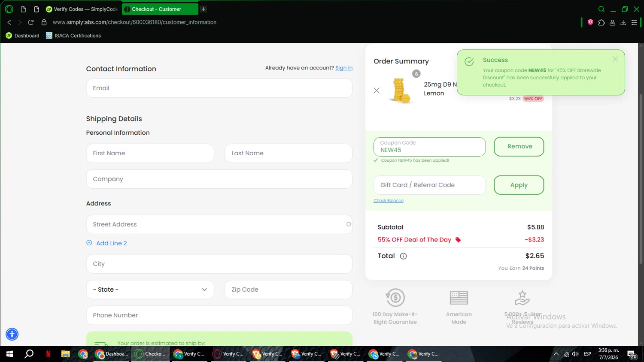This screenshot has width=644, height=362.
Task: Apply the gift card or referral code
Action: 519,185
